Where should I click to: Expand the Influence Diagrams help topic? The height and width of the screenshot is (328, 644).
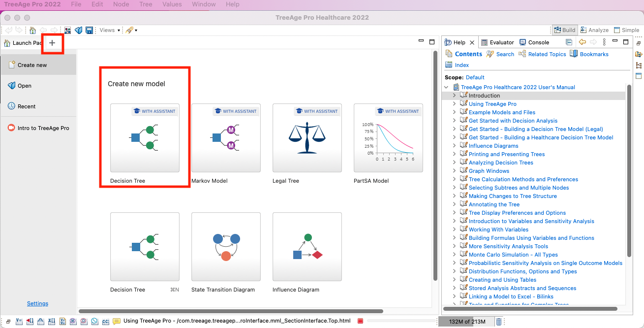[x=454, y=146]
